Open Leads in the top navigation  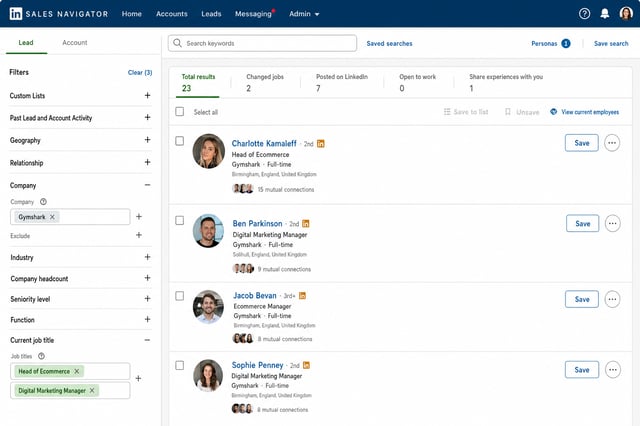(x=211, y=13)
